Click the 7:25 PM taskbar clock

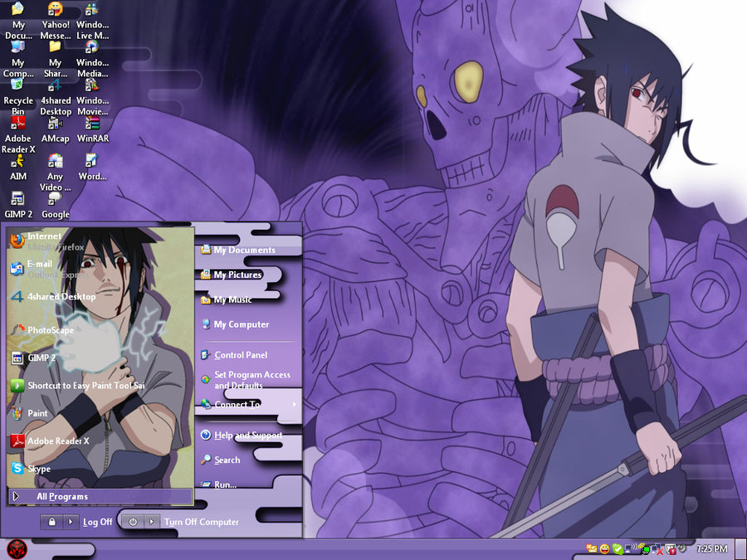(712, 548)
